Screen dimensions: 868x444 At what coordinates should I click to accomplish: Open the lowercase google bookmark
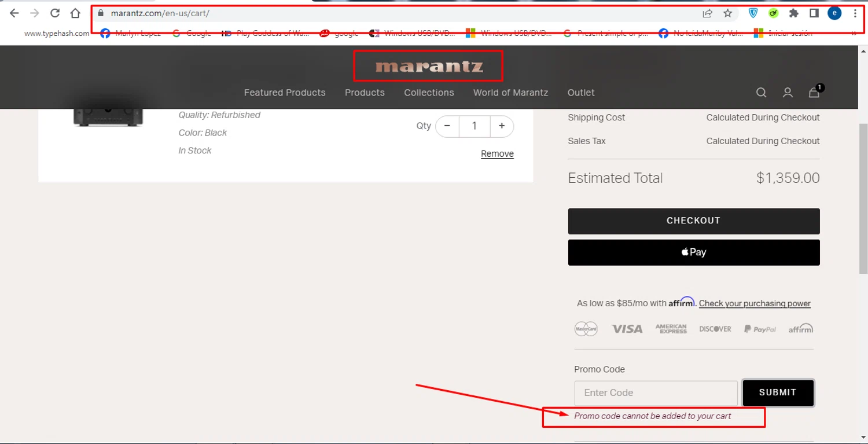pyautogui.click(x=339, y=34)
